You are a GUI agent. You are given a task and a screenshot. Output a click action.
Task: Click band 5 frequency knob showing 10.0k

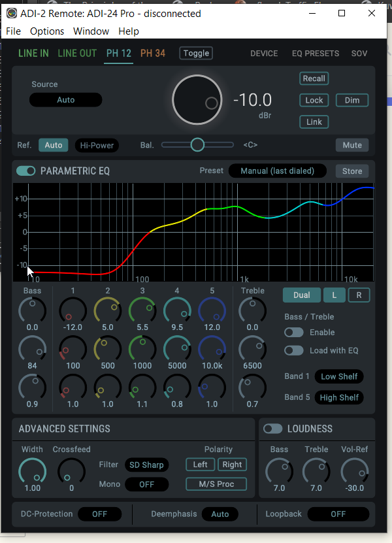pyautogui.click(x=212, y=349)
